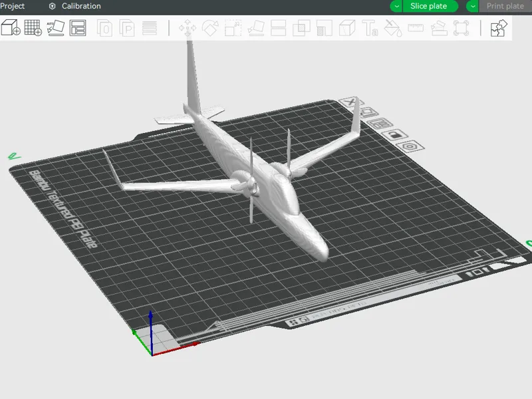The height and width of the screenshot is (399, 532).
Task: Select the Assemble tool icon
Action: [439, 28]
